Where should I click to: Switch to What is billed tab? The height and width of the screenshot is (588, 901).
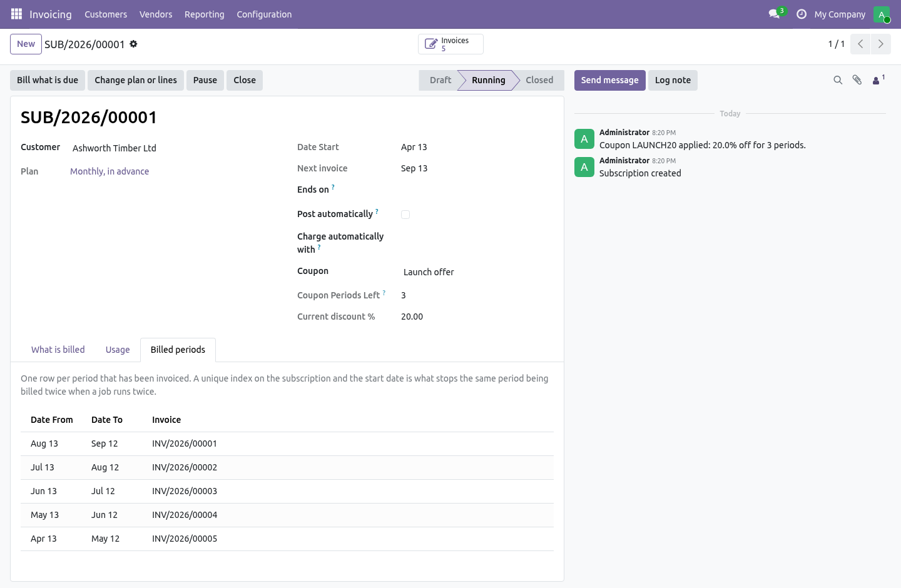58,350
